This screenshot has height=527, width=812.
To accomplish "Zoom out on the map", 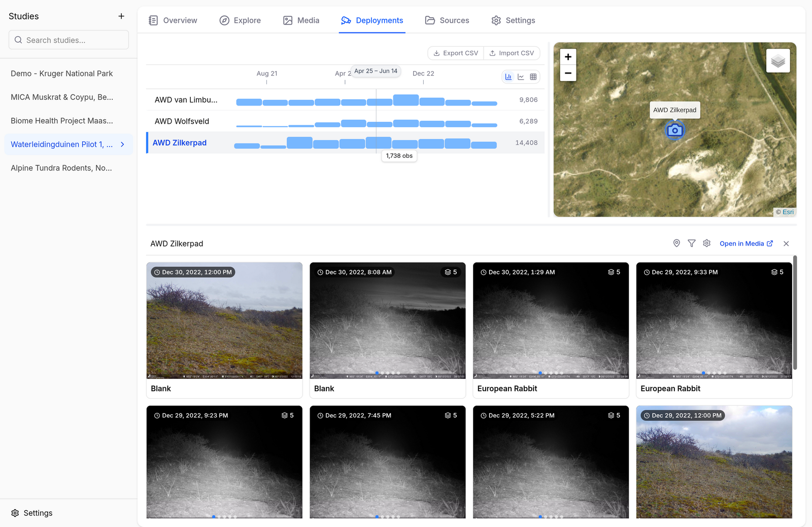I will [568, 73].
